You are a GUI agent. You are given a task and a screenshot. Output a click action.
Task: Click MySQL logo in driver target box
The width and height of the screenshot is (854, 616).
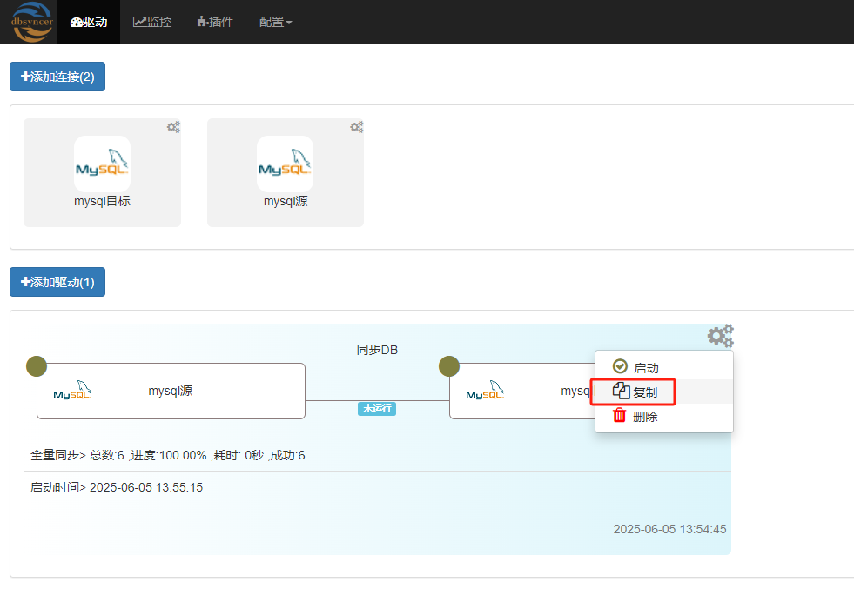pyautogui.click(x=485, y=390)
